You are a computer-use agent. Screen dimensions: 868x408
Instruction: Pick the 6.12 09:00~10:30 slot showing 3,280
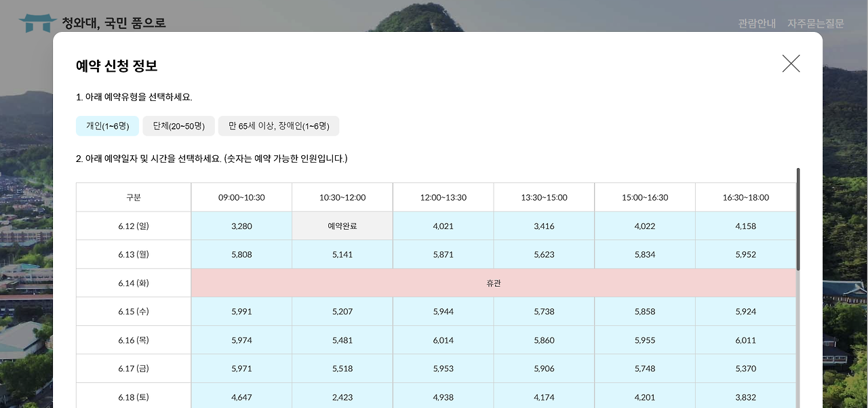pos(241,226)
